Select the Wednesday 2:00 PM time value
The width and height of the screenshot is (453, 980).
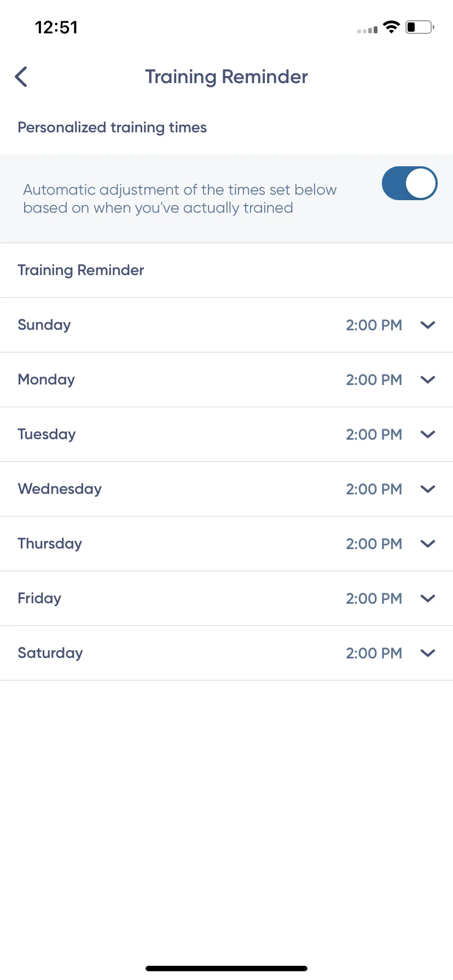pos(374,489)
